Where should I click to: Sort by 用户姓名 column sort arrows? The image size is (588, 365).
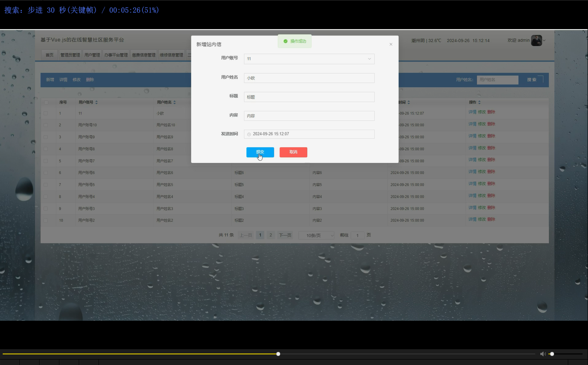coord(175,103)
